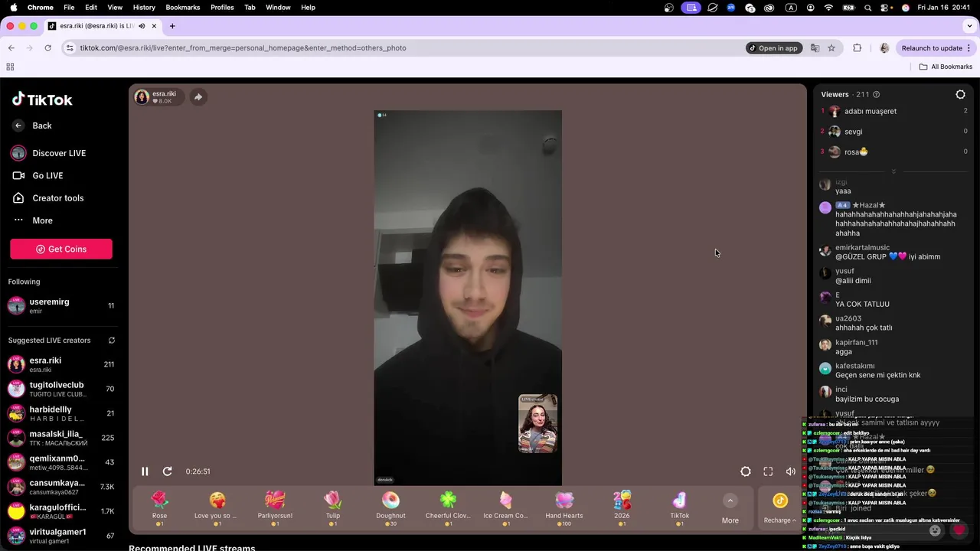Image resolution: width=980 pixels, height=551 pixels.
Task: Open tugitoliveclub live stream
Action: point(61,390)
